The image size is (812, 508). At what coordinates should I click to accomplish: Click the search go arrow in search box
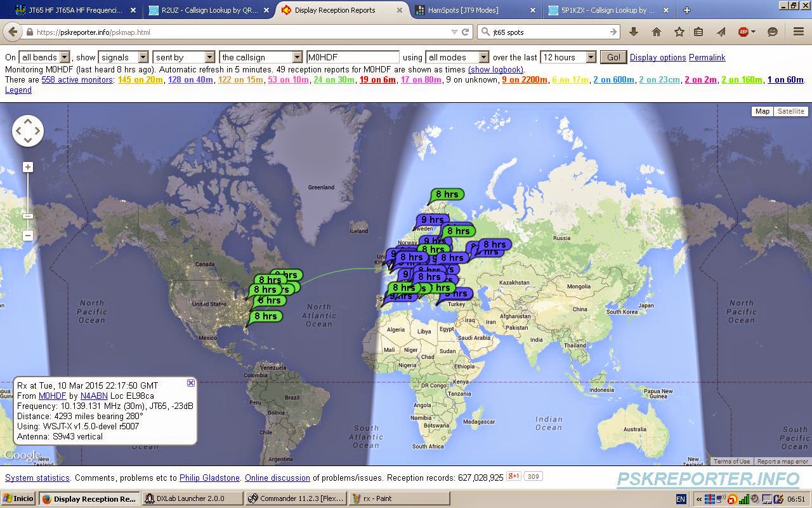[613, 32]
